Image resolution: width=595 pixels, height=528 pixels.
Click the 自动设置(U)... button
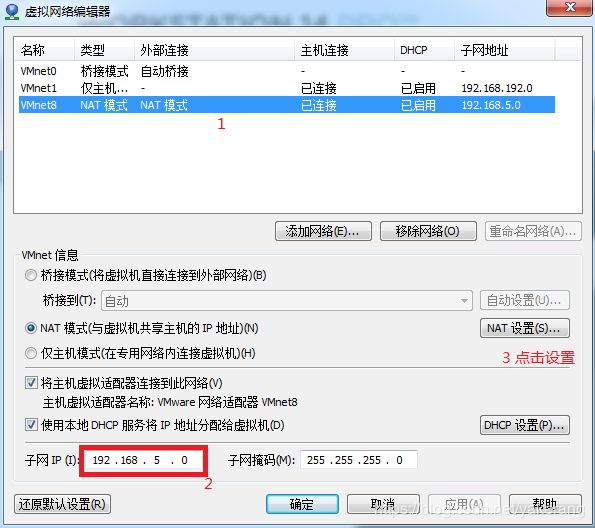pyautogui.click(x=525, y=300)
